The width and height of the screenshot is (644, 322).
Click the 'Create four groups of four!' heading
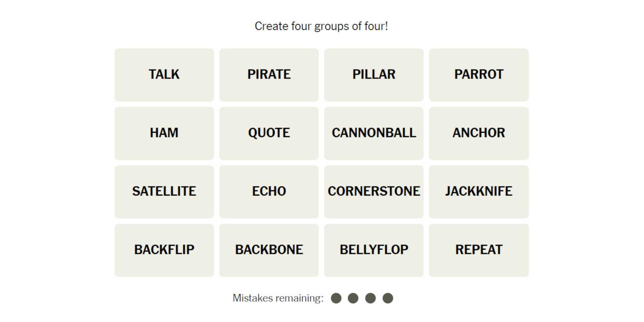(321, 26)
